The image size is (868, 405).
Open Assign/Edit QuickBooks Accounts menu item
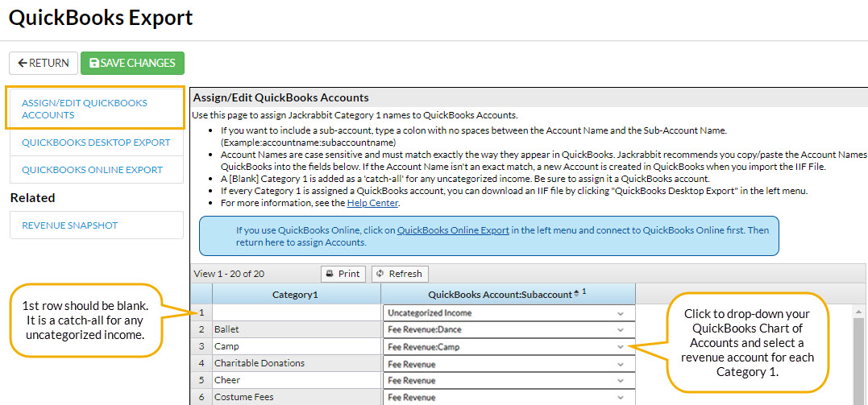[95, 109]
